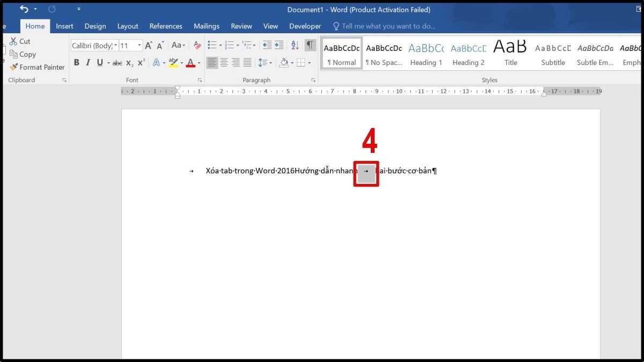This screenshot has width=644, height=362.
Task: Apply italic formatting
Action: [87, 63]
